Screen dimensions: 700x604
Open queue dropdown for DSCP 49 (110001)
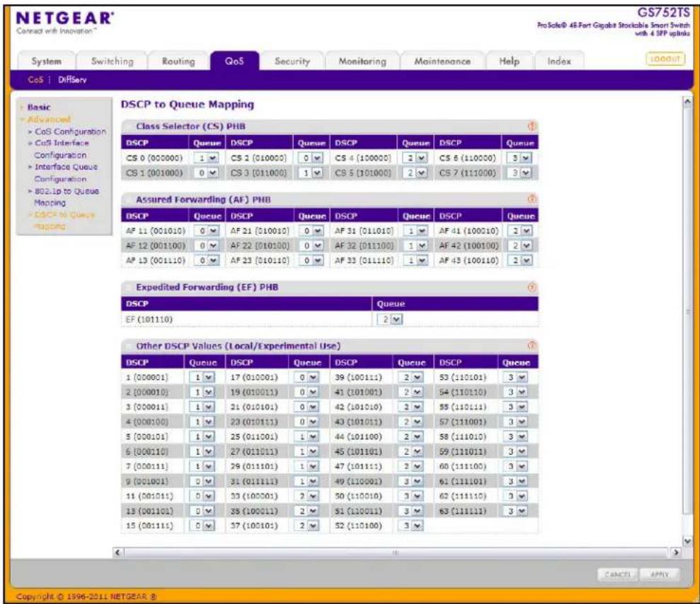click(x=411, y=482)
